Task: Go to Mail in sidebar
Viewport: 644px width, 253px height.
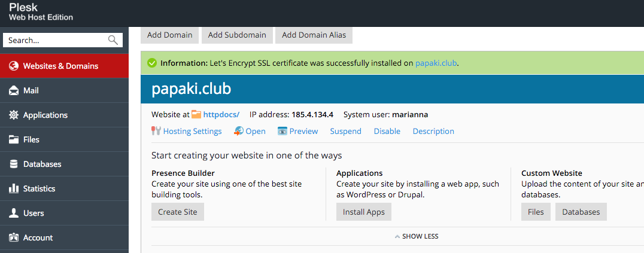Action: coord(64,90)
